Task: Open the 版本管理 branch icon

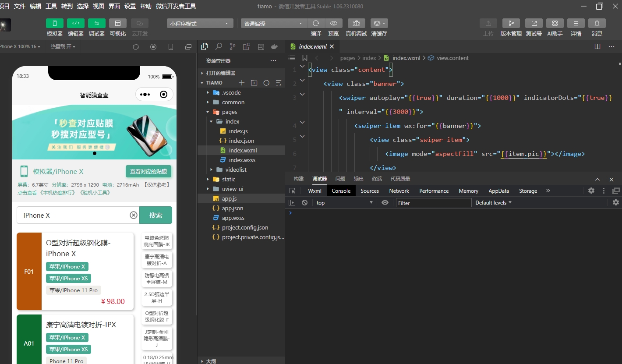Action: (511, 23)
